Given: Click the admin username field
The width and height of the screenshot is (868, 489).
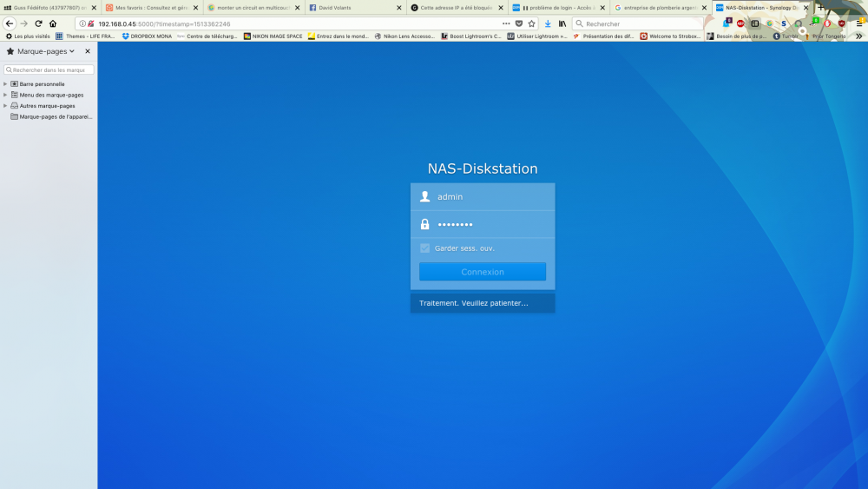Looking at the screenshot, I should (x=482, y=196).
